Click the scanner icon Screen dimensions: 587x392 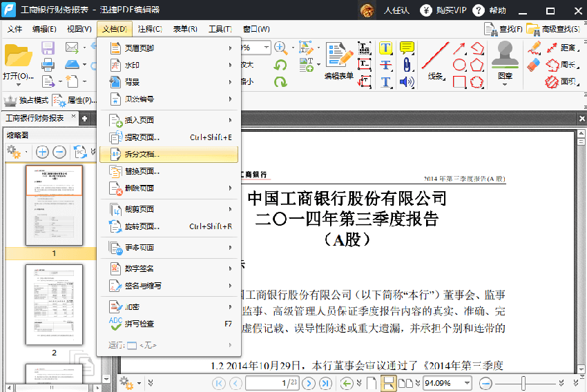pos(72,64)
